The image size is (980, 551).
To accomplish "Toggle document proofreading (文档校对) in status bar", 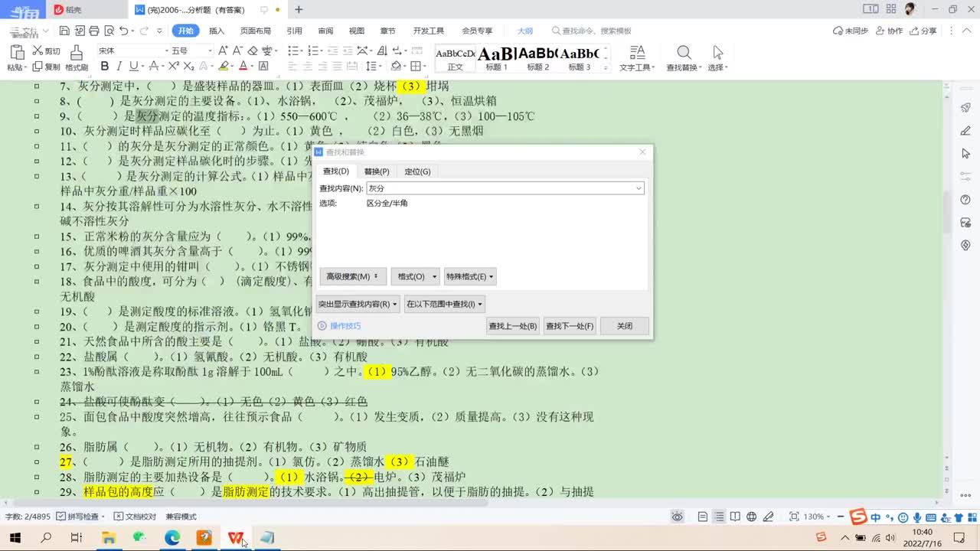I will click(x=135, y=517).
